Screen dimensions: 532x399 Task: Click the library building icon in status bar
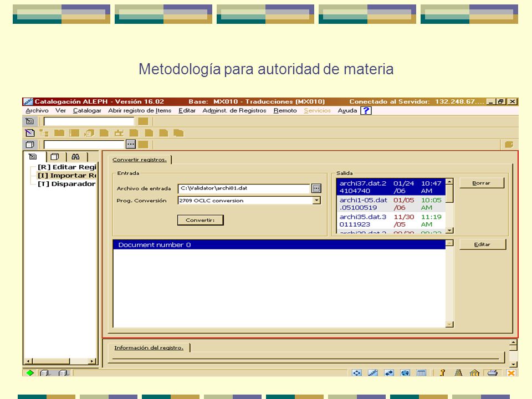(x=475, y=373)
